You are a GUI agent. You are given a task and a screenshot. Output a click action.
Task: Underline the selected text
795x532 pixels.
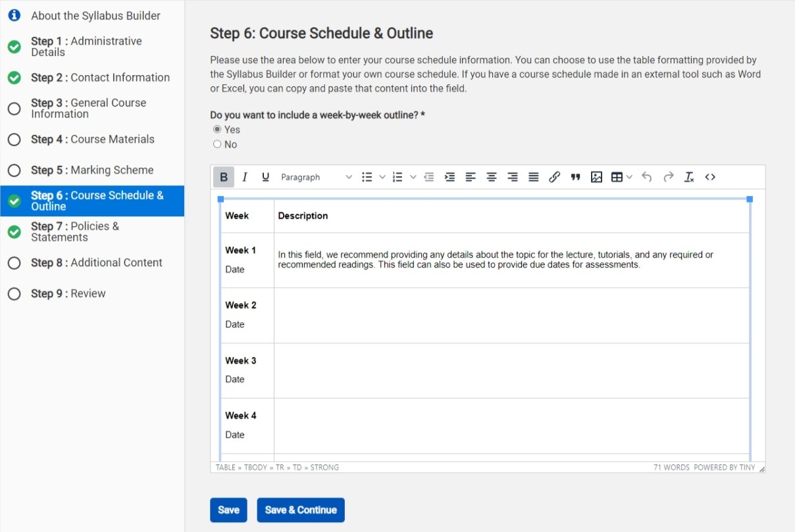pyautogui.click(x=266, y=177)
